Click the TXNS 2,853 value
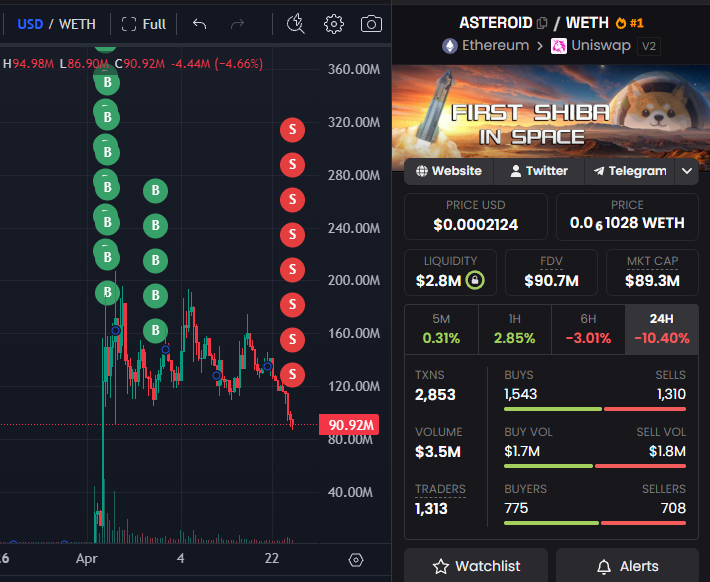The image size is (710, 582). [x=435, y=394]
